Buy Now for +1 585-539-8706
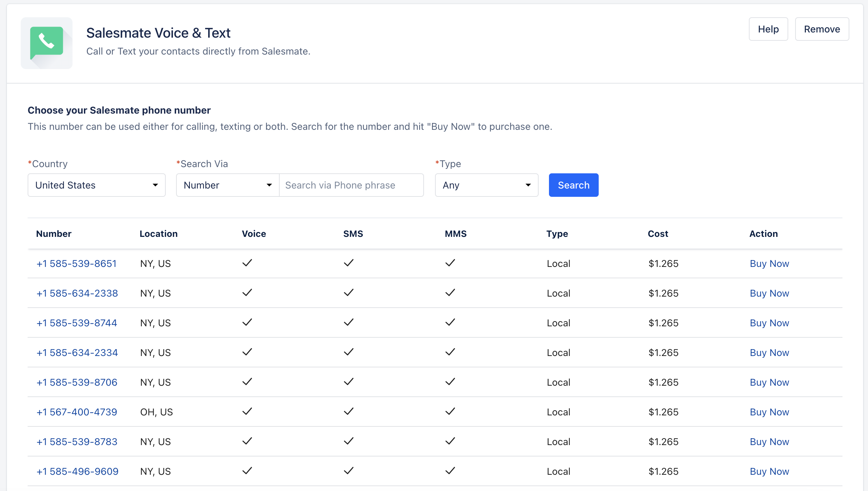 pos(769,382)
